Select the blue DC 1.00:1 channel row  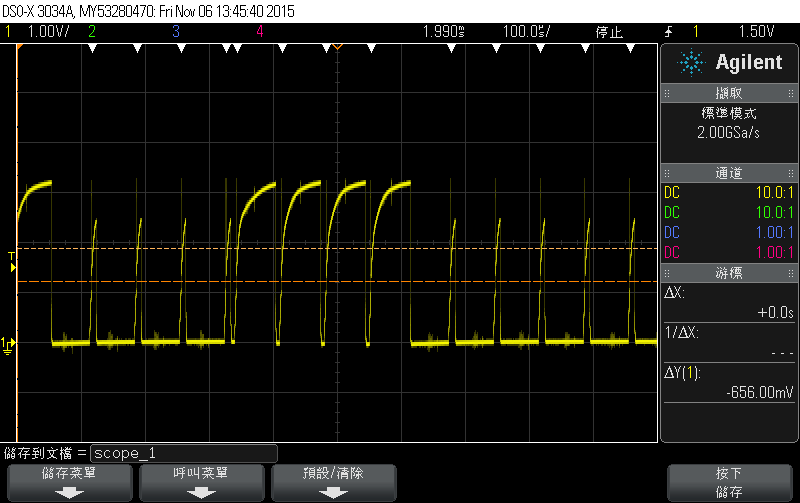[x=729, y=232]
